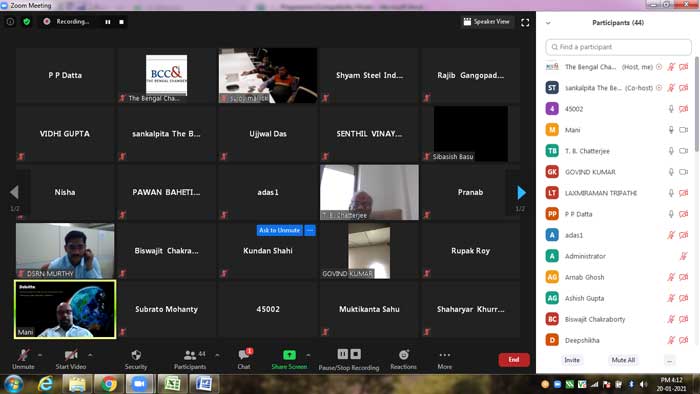
Task: Open options arrow next to Participants
Action: coord(217,355)
